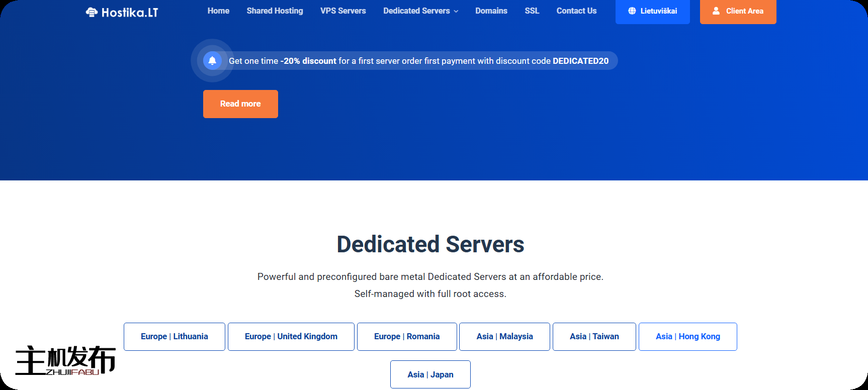Screen dimensions: 868x390
Task: Open the SSL menu link
Action: tap(532, 11)
